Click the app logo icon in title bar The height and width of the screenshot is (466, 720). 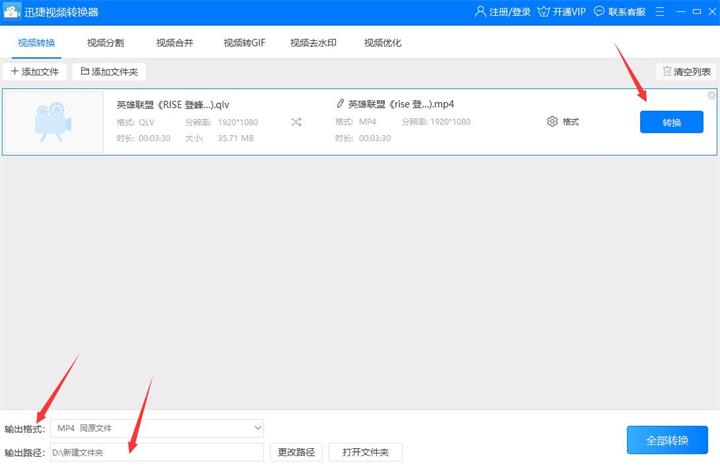point(11,11)
